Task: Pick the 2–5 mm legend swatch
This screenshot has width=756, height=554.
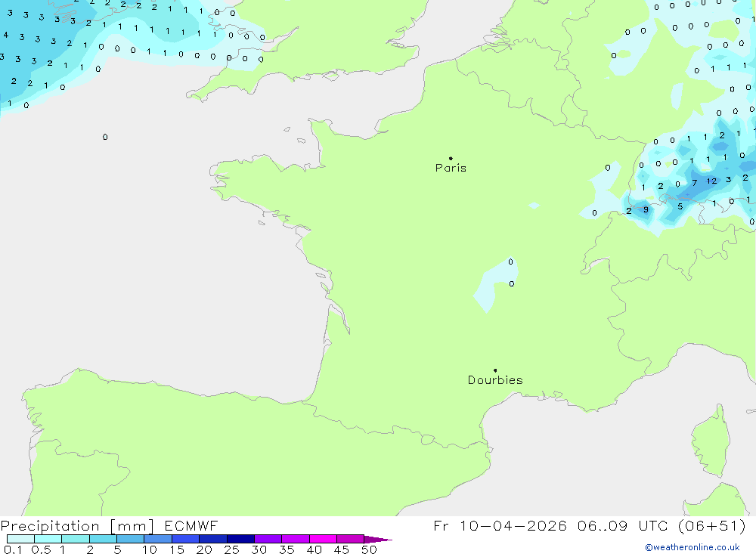Action: 103,539
